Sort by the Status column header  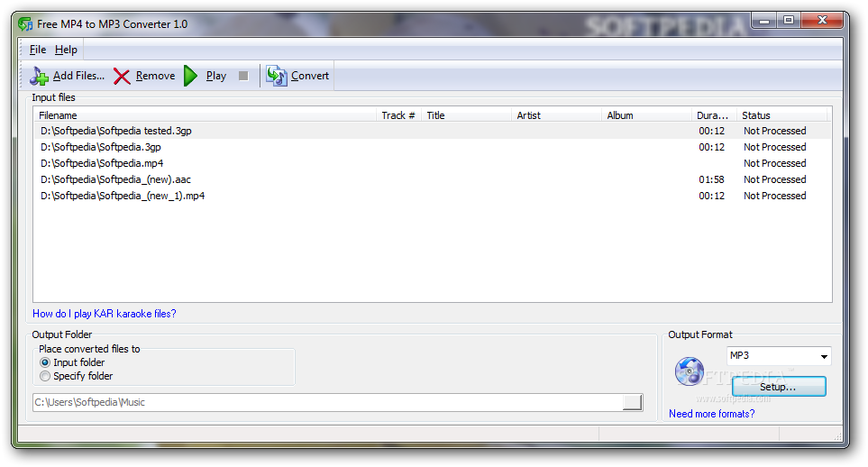(781, 115)
